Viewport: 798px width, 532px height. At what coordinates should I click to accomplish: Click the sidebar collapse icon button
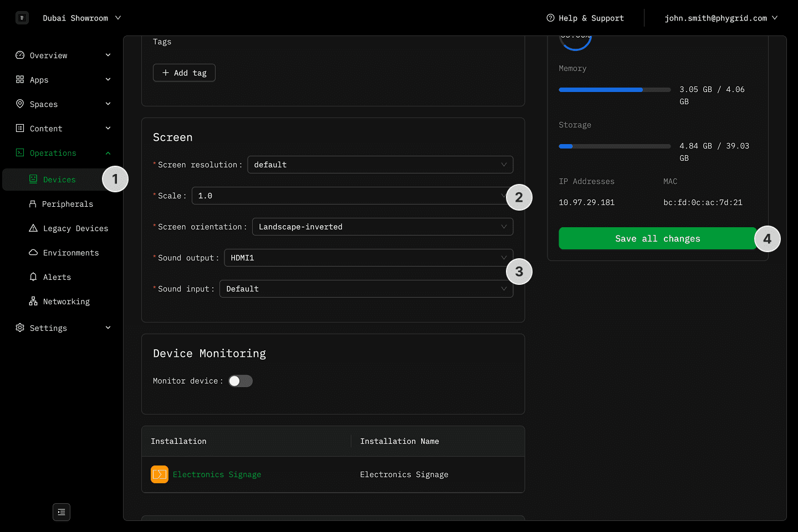click(x=62, y=512)
